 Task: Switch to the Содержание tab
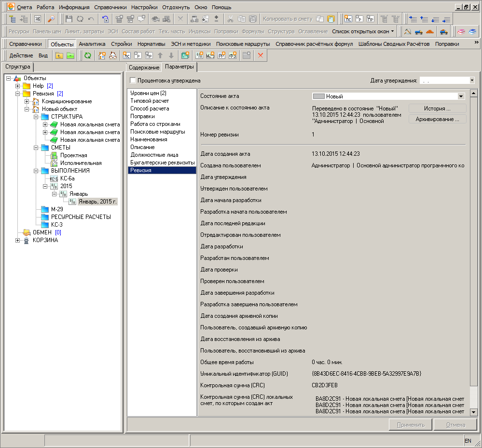coord(144,68)
